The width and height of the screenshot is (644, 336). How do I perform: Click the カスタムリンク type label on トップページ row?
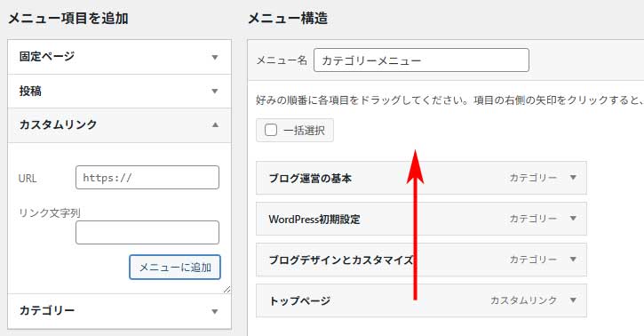pyautogui.click(x=524, y=300)
